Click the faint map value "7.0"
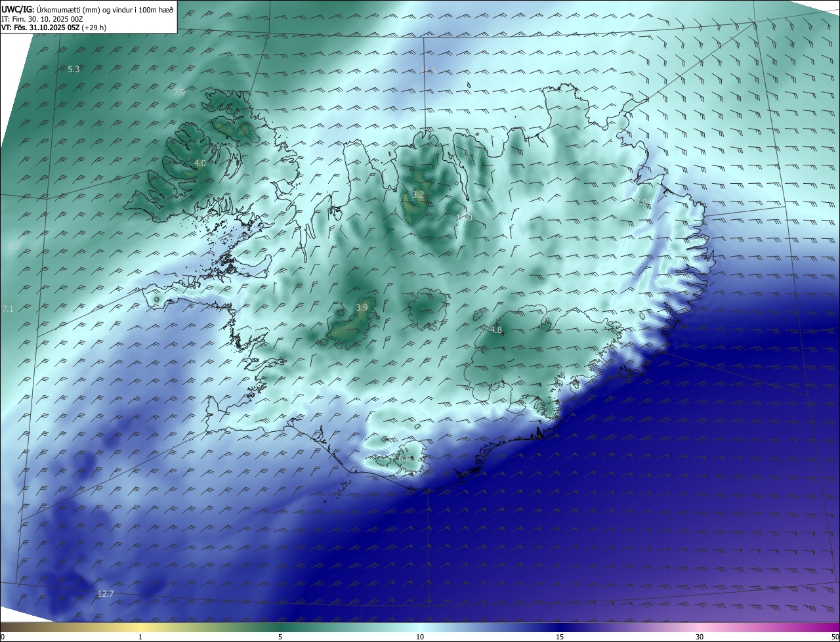Screen dimensions: 840x642 point(641,202)
